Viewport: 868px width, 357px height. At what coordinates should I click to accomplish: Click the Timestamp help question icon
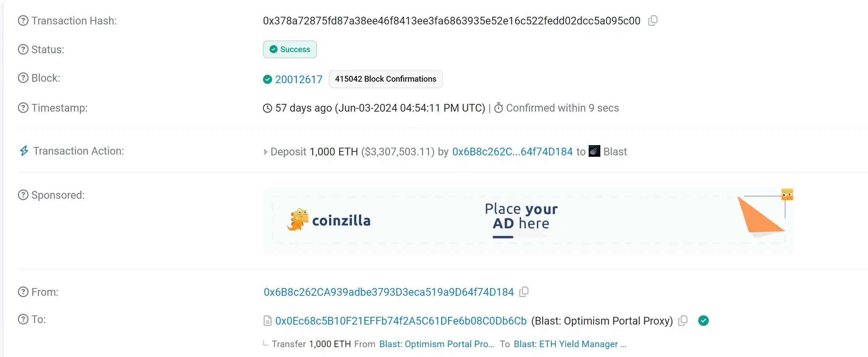pos(23,108)
